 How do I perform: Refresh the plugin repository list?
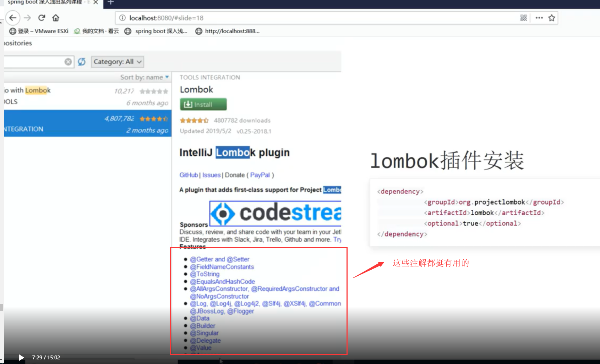82,62
